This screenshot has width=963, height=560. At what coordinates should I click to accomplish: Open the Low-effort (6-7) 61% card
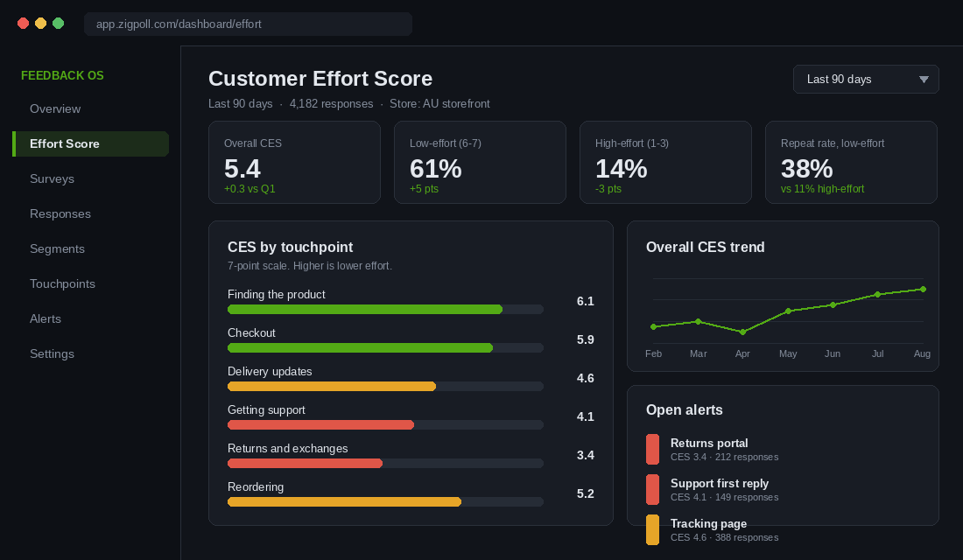pos(480,162)
